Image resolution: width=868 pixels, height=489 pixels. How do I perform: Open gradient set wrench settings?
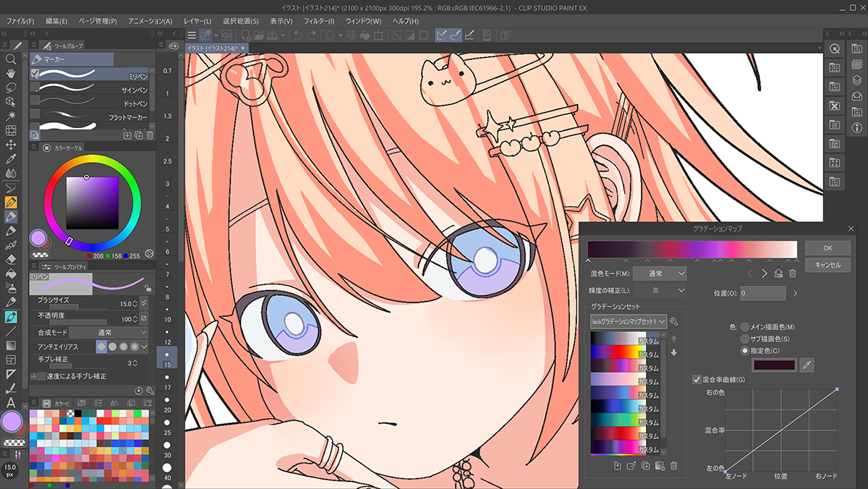tap(674, 321)
